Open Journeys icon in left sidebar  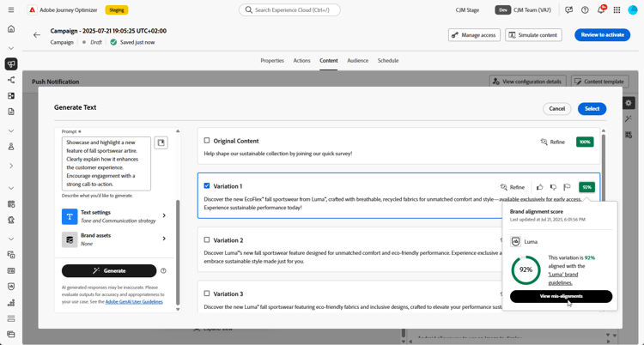point(11,80)
